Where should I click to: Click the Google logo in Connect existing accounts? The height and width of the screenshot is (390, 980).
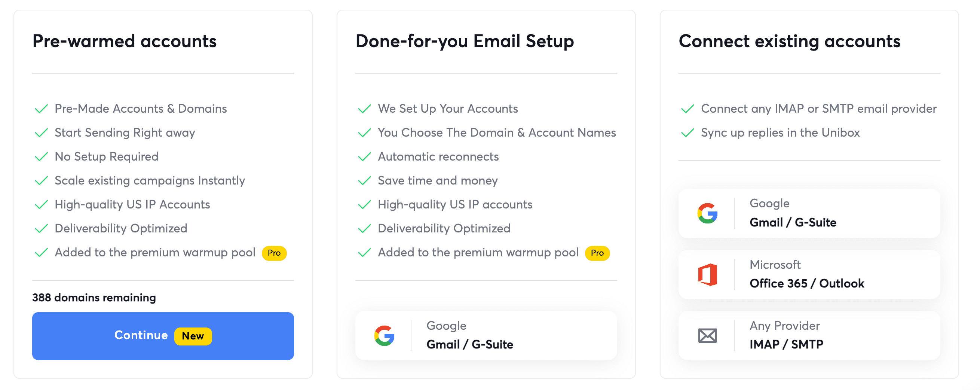[707, 213]
